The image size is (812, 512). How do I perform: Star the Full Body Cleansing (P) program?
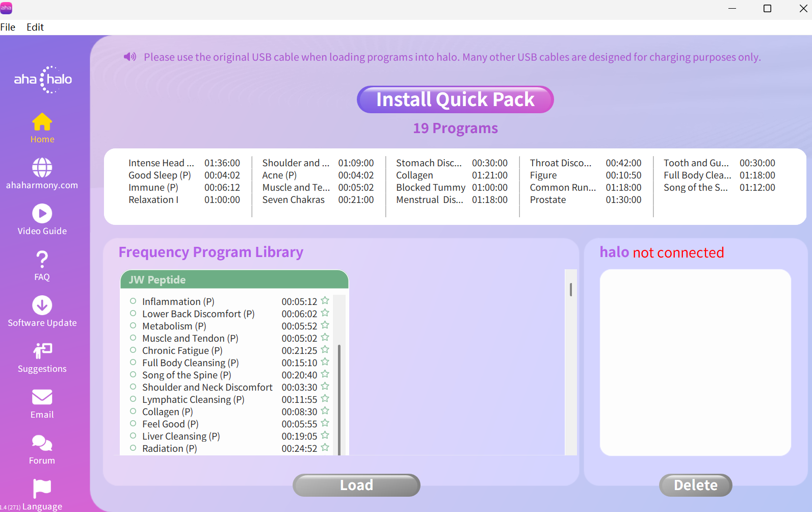tap(325, 362)
